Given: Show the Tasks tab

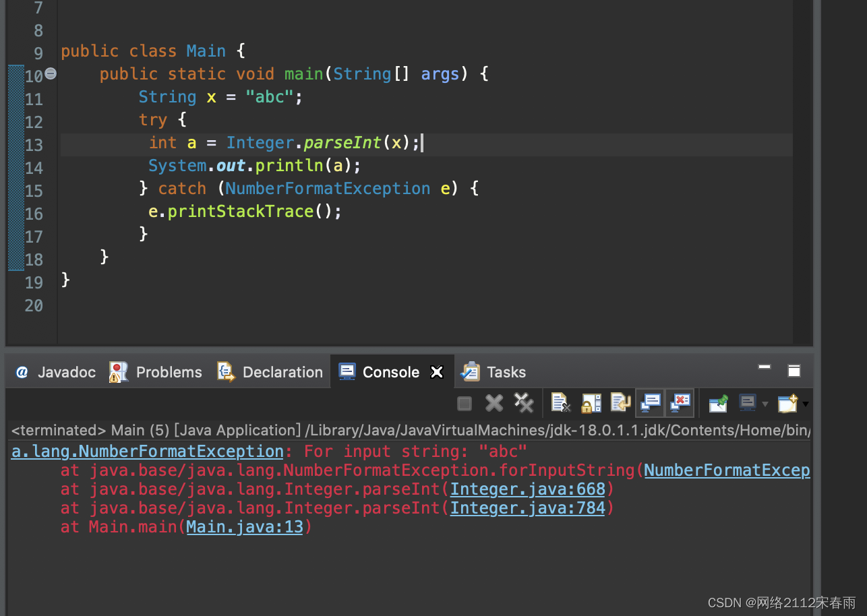Looking at the screenshot, I should [x=494, y=372].
